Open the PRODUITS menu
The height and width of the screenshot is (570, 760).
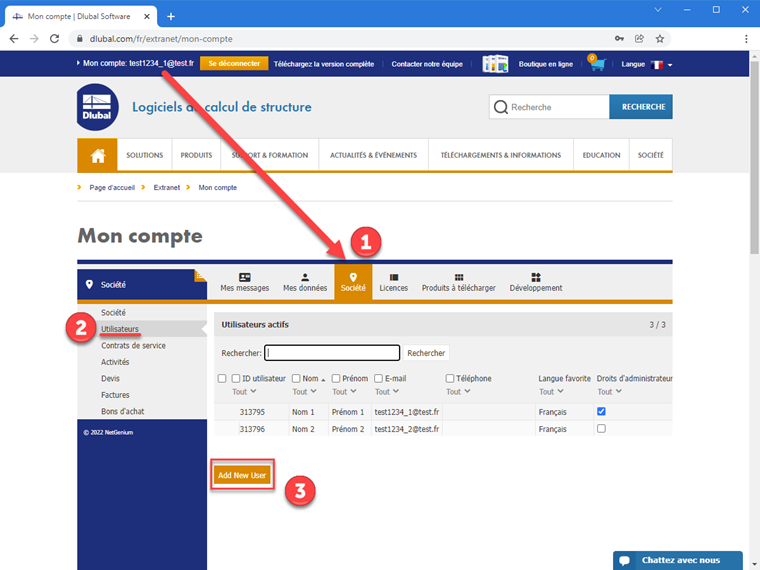coord(196,155)
